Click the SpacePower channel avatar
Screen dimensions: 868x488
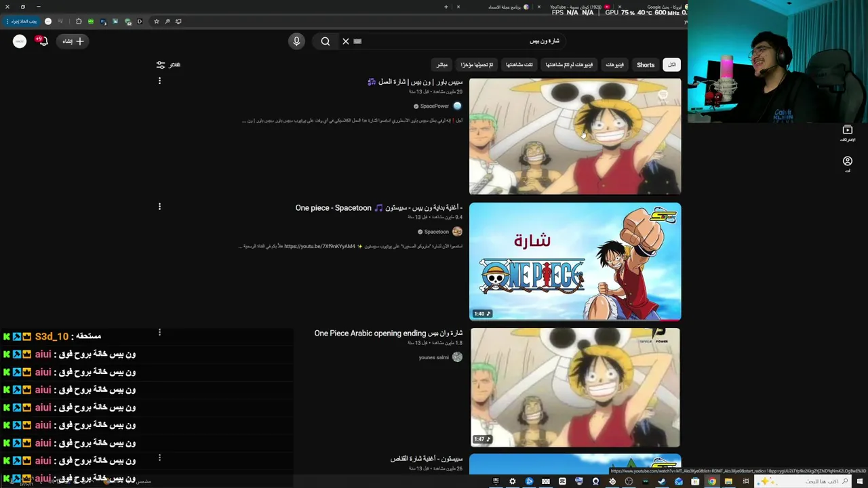tap(457, 106)
